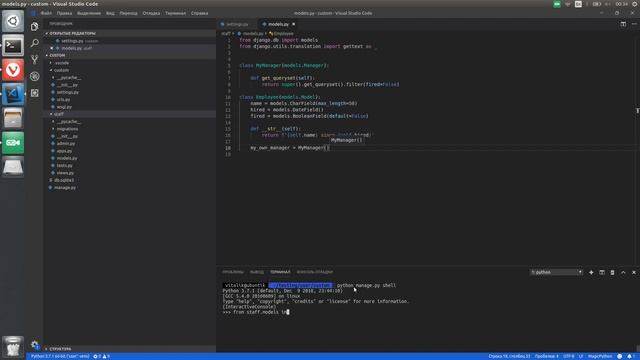
Task: Kill terminal with trash icon
Action: [x=612, y=272]
